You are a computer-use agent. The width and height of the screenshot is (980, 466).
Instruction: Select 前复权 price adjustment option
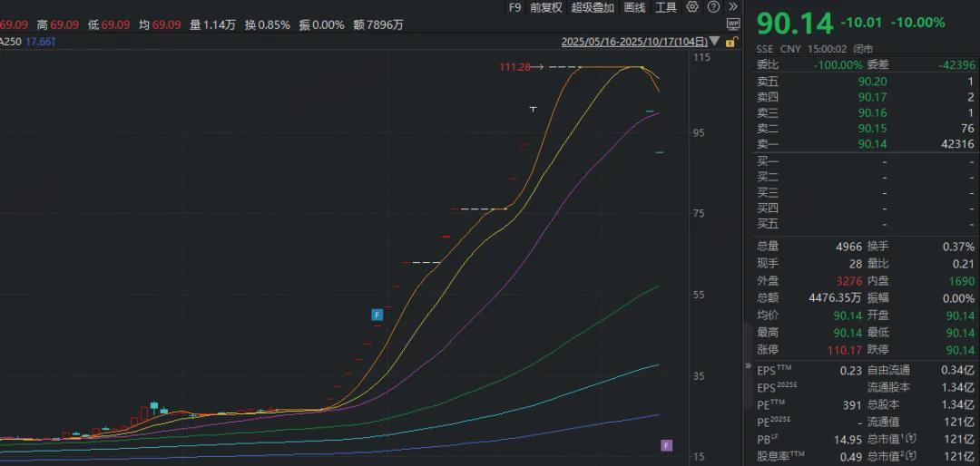[x=546, y=7]
